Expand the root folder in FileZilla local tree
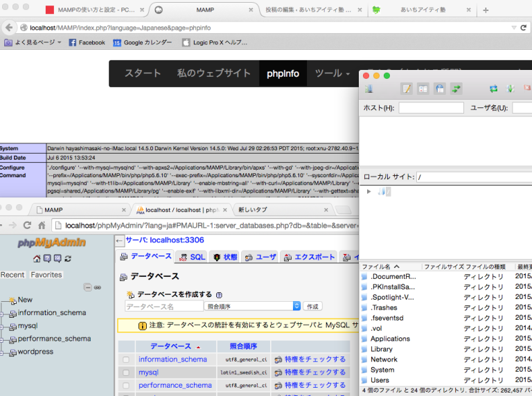 [x=369, y=192]
